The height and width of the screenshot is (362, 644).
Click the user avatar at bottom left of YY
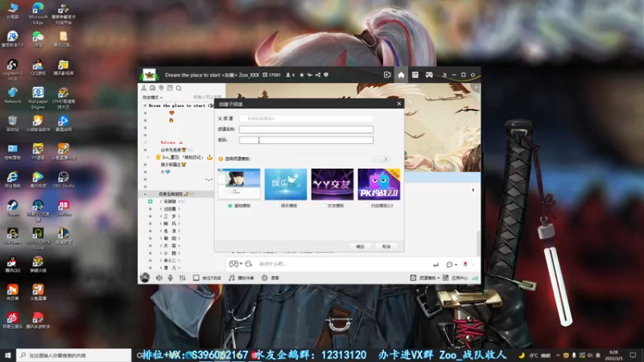[145, 278]
